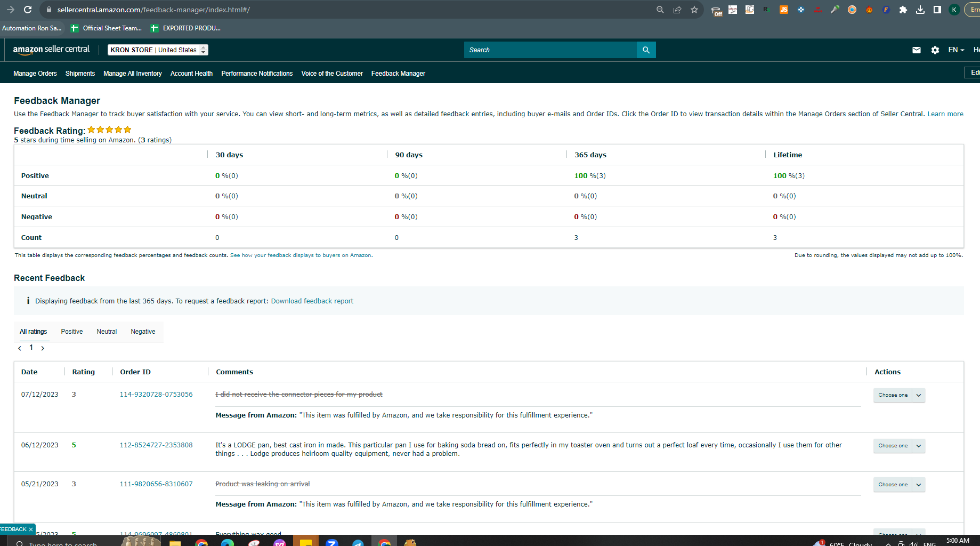Bookmark this page with the star icon

click(x=694, y=10)
